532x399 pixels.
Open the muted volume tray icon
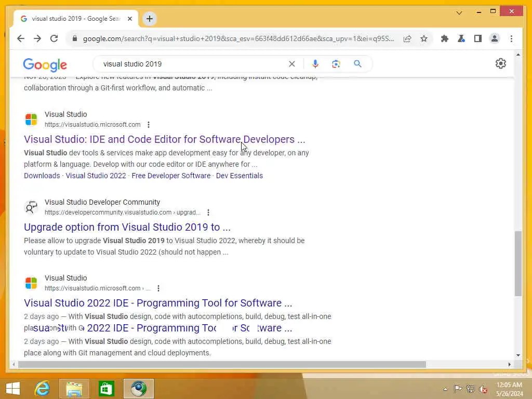(483, 389)
